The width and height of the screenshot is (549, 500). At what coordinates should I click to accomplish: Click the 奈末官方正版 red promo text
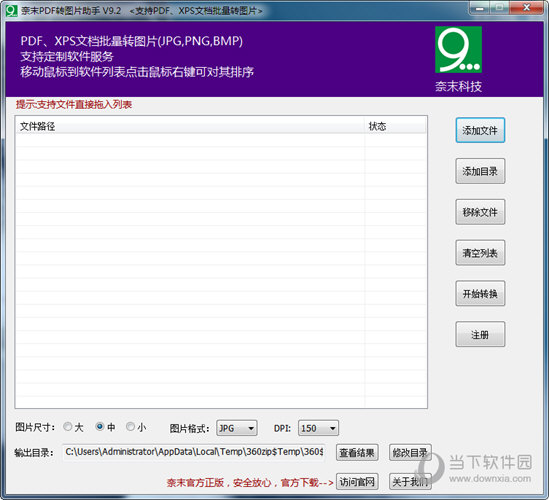[250, 483]
